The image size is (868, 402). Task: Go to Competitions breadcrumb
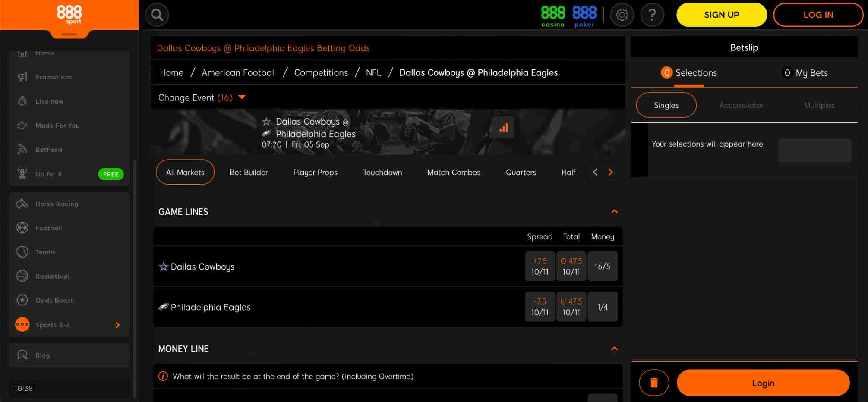tap(321, 72)
